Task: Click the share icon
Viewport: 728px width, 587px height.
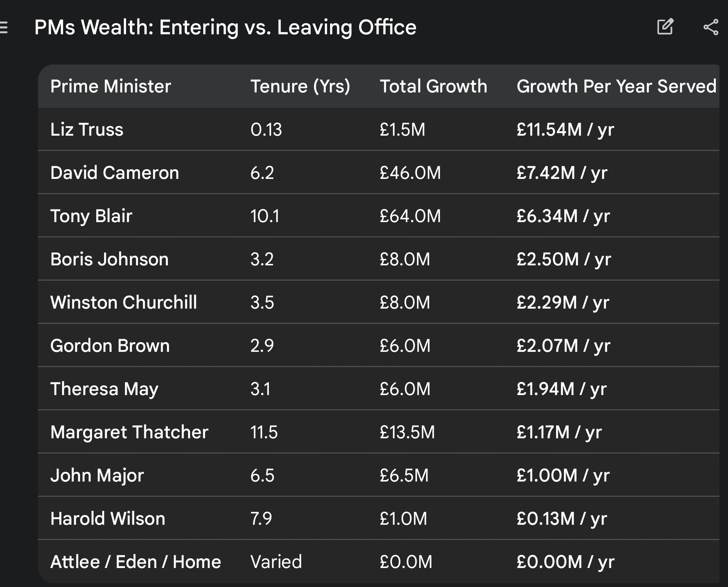Action: 710,27
